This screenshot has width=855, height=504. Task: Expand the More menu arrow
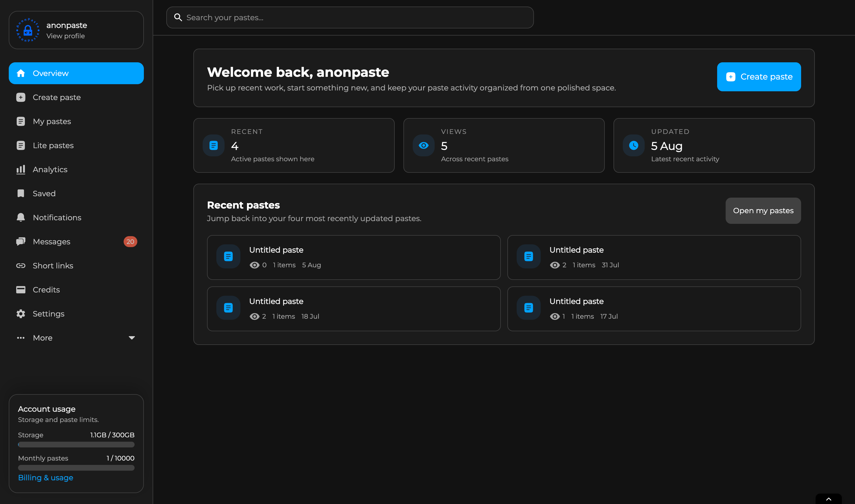pos(132,338)
